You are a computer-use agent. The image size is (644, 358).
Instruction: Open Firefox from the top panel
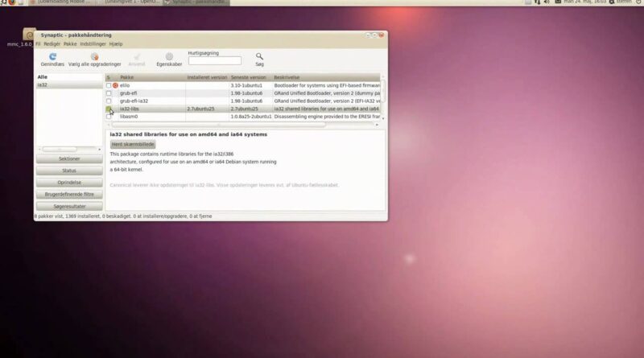[12, 2]
